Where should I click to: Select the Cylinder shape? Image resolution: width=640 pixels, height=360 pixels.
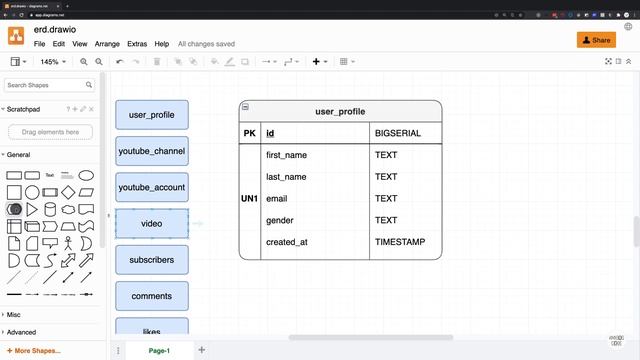50,209
